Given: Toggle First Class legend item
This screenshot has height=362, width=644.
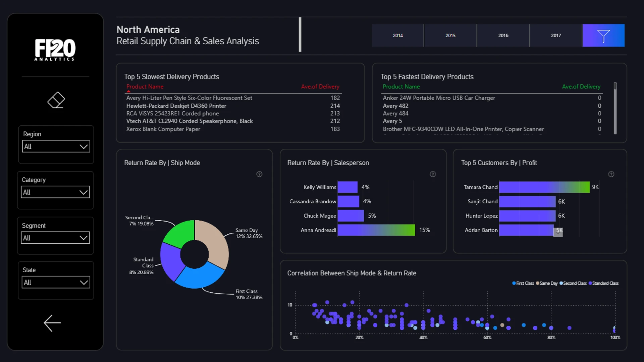Looking at the screenshot, I should 524,283.
